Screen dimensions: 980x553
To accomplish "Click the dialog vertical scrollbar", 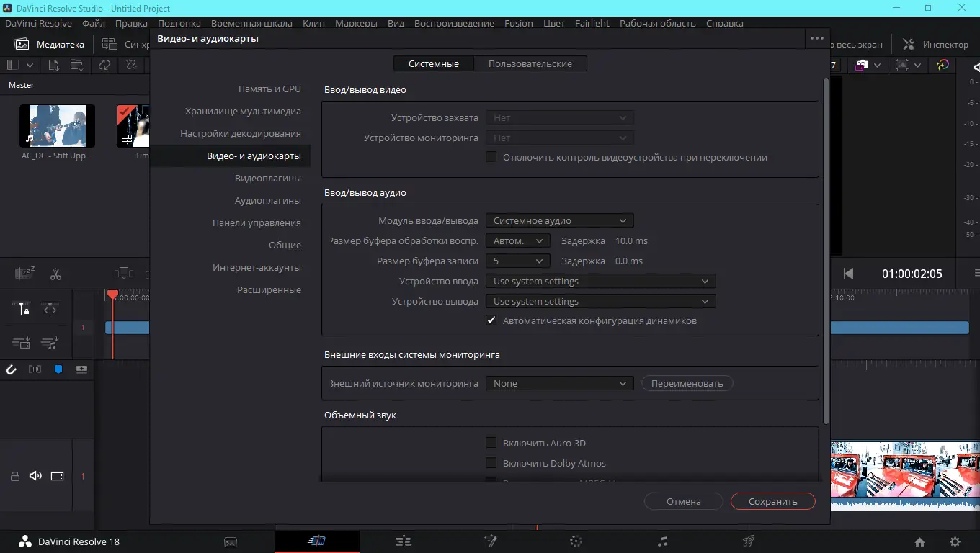I will [826, 251].
